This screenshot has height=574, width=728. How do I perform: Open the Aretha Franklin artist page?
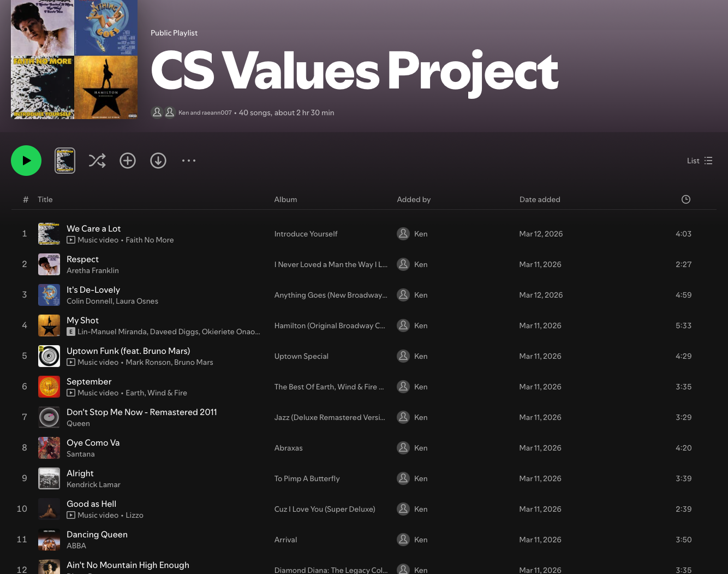93,270
